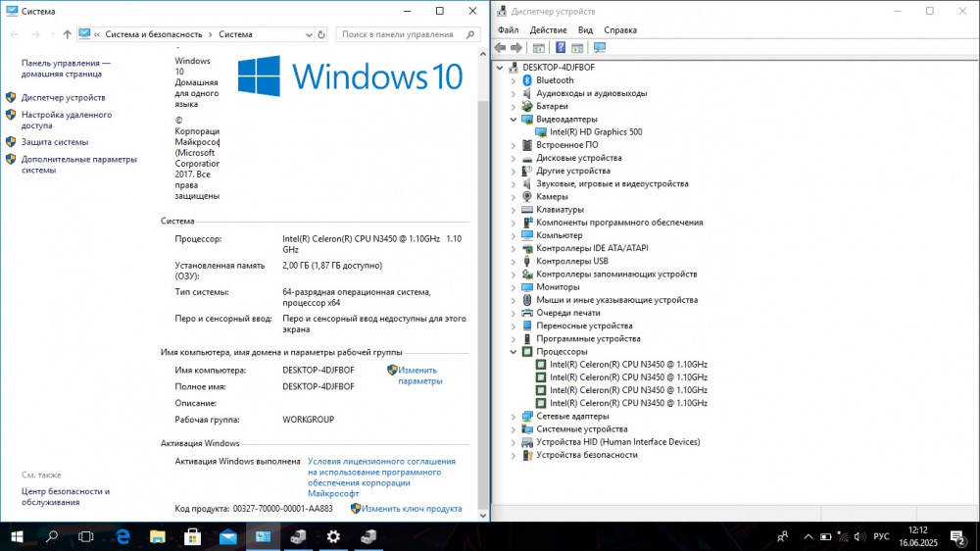
Task: Open address bar history dropdown arrow
Action: pyautogui.click(x=306, y=34)
